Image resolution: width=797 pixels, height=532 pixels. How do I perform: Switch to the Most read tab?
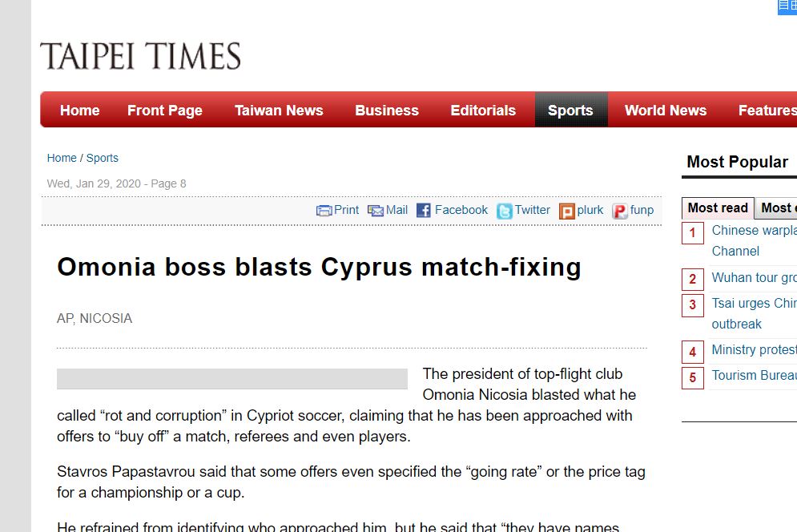[x=718, y=208]
